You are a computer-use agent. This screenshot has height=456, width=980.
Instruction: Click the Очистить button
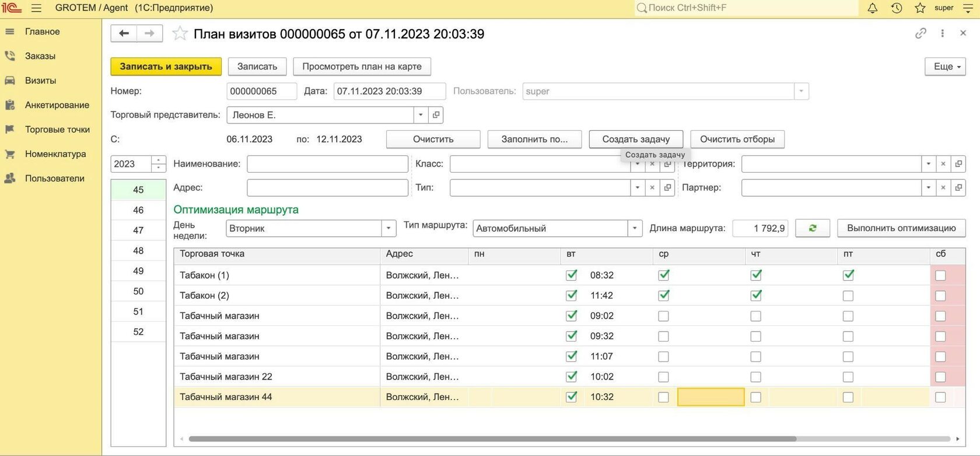coord(433,139)
